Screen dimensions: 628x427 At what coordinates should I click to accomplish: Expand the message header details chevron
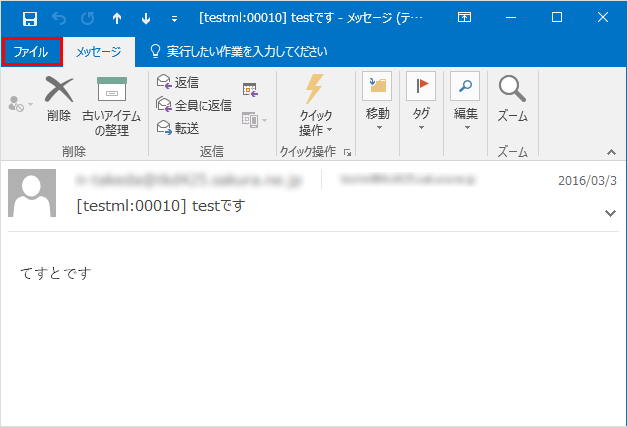tap(610, 213)
